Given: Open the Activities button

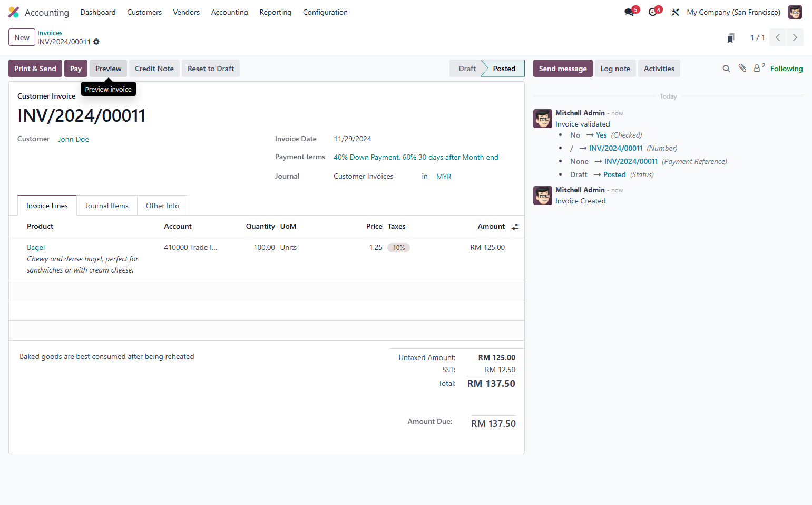Looking at the screenshot, I should 659,69.
